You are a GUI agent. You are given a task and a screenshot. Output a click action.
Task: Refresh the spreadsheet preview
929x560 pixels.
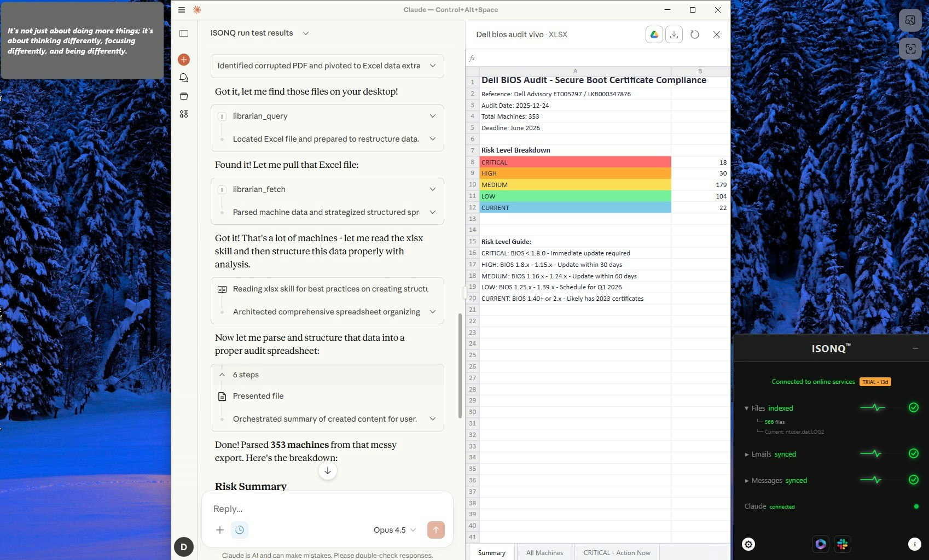(695, 34)
